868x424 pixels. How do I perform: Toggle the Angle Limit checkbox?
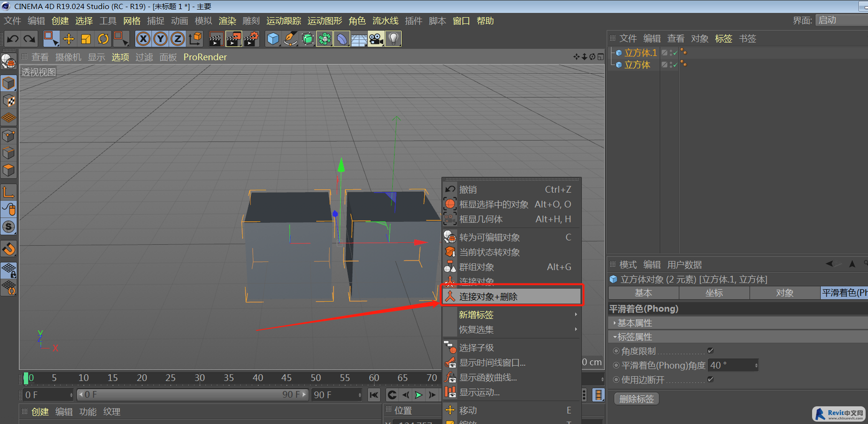710,350
